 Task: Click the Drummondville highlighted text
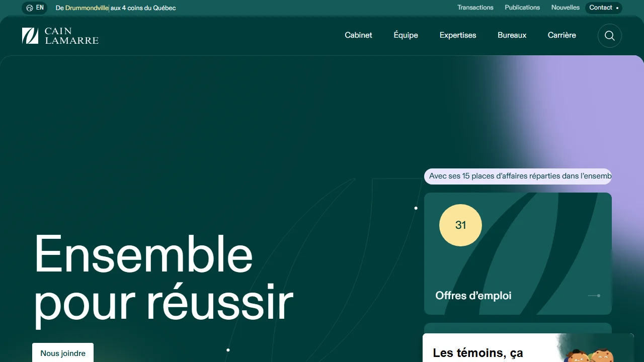pos(87,8)
